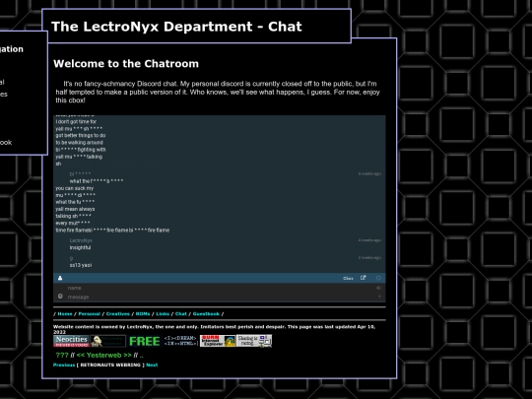The width and height of the screenshot is (532, 399).
Task: Open the Links footer link
Action: pos(163,314)
